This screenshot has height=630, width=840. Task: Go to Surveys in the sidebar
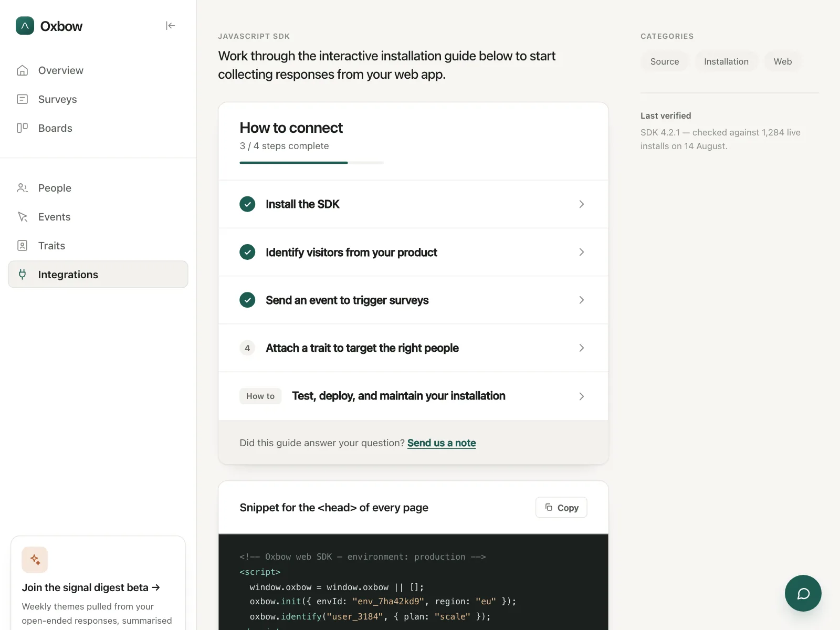point(98,99)
